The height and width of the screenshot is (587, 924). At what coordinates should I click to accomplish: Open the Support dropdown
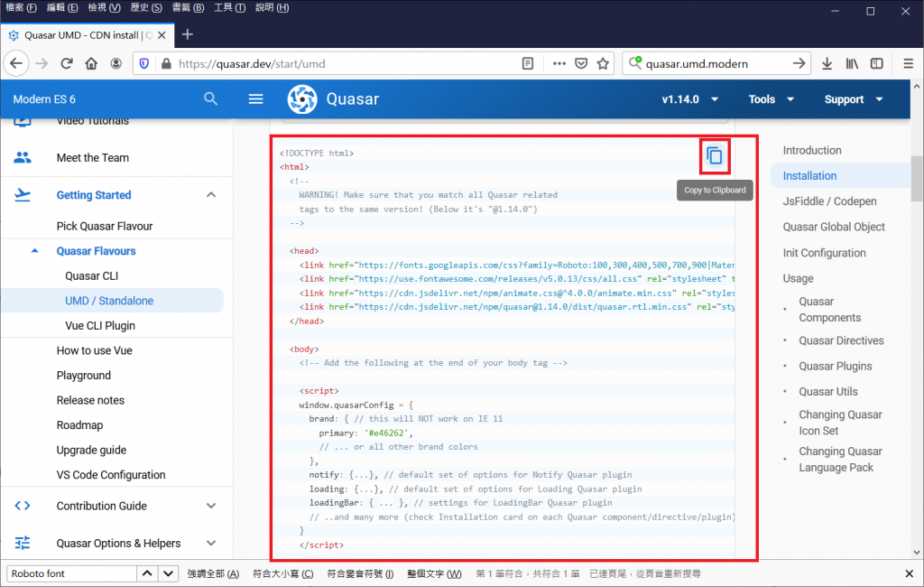pyautogui.click(x=854, y=99)
